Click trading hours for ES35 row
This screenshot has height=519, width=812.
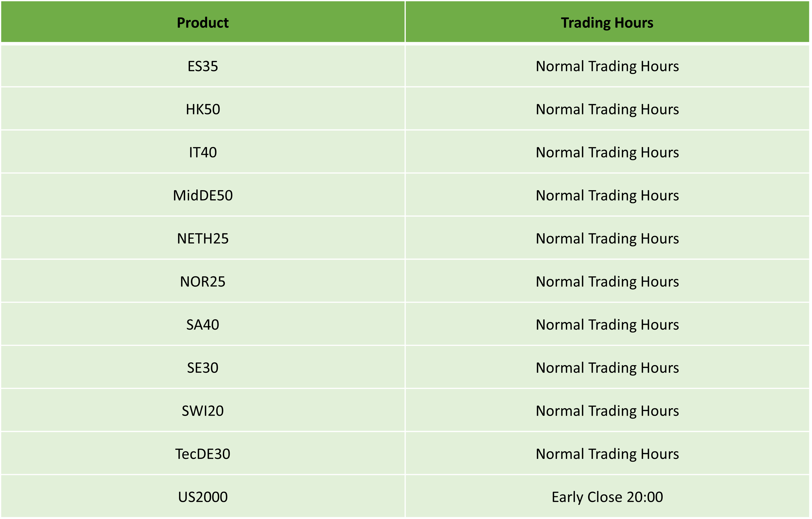point(607,66)
